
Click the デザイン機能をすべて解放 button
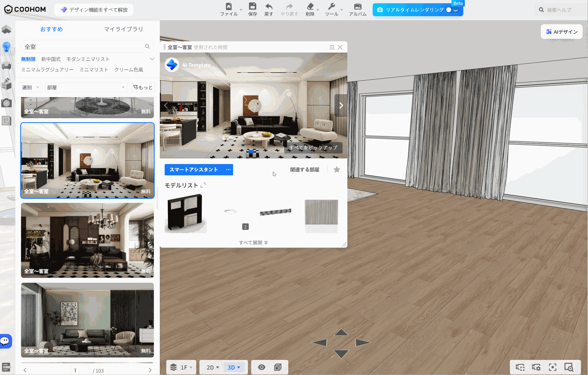tap(94, 10)
